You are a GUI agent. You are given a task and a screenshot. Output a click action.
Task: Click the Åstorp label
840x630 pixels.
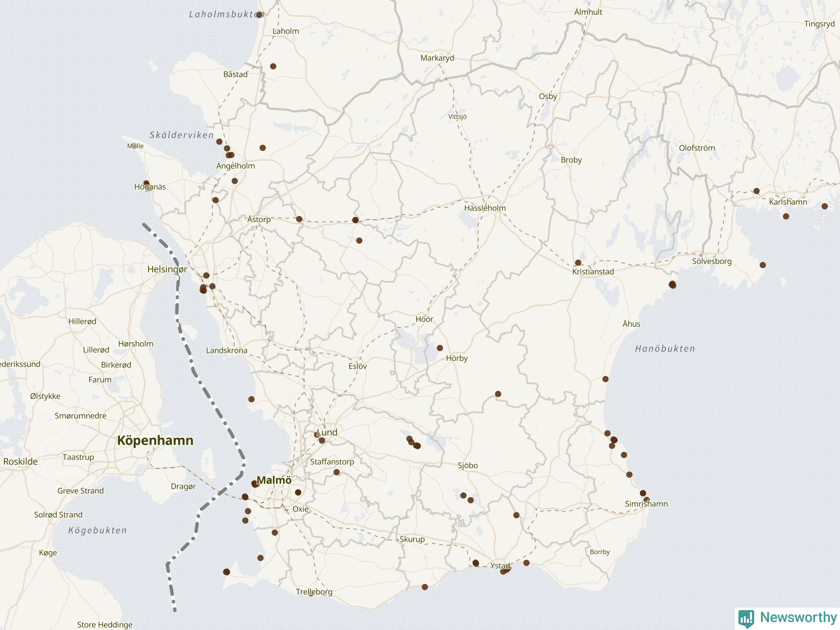(x=259, y=219)
